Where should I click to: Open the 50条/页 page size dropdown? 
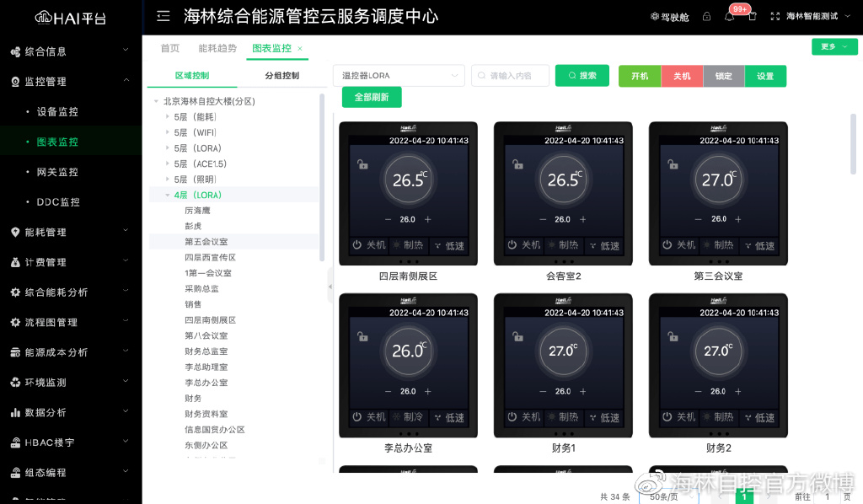(668, 497)
